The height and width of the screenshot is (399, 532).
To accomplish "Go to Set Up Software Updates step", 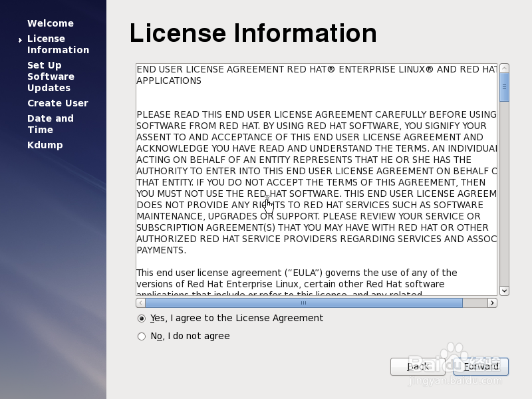I will tap(51, 76).
